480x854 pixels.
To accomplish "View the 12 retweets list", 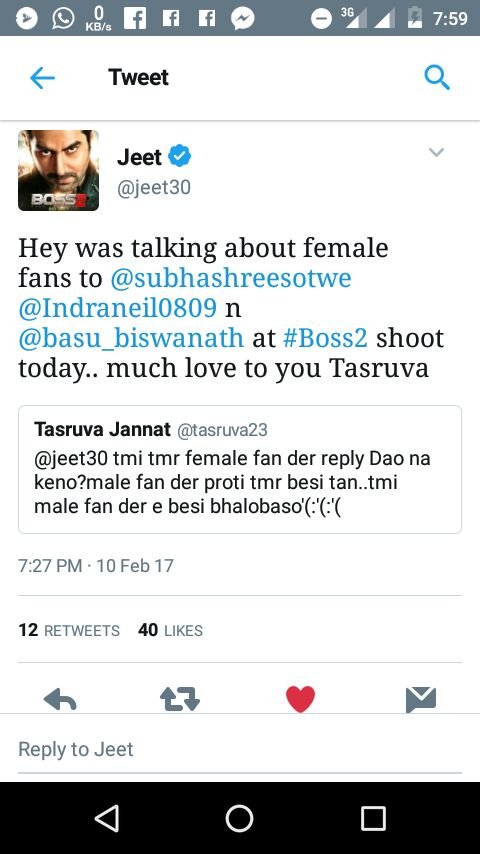I will (x=69, y=630).
